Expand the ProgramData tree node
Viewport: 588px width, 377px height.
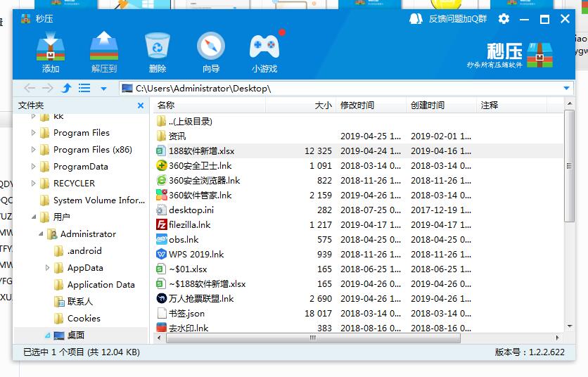pyautogui.click(x=33, y=166)
